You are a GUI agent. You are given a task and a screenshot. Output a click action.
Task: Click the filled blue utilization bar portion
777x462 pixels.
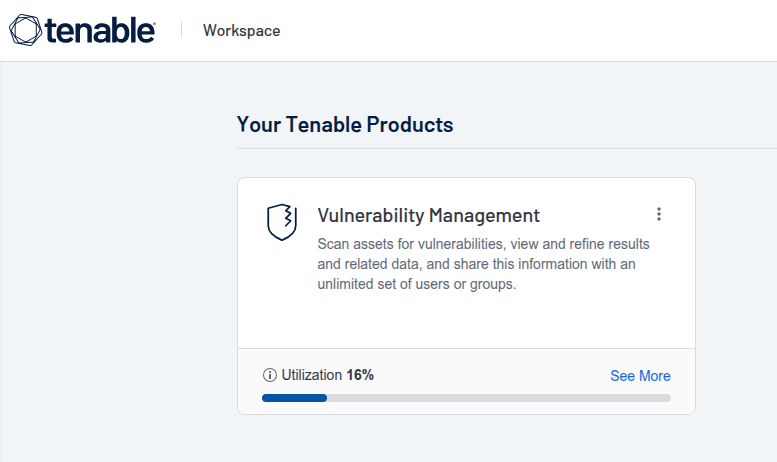[x=294, y=398]
